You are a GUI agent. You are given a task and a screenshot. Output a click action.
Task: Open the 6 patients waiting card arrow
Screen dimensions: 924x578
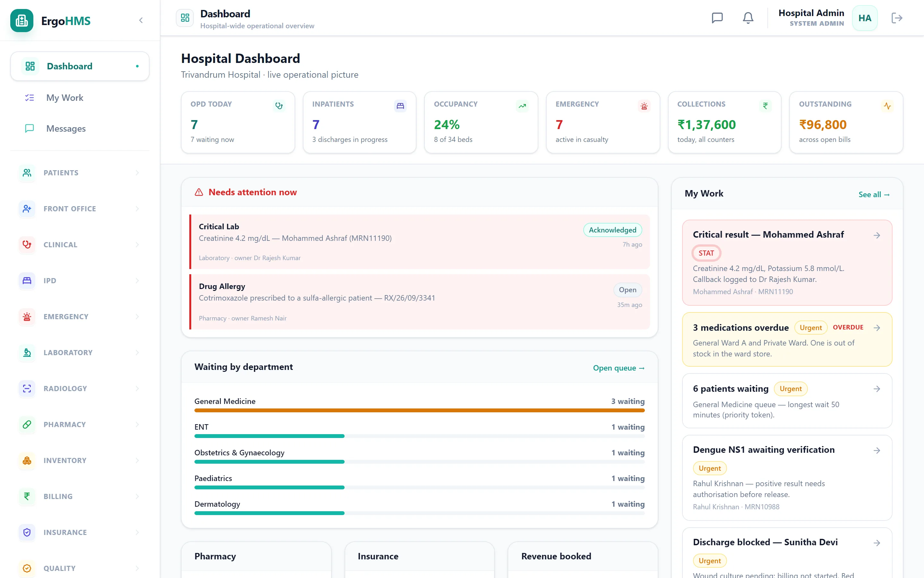coord(877,389)
